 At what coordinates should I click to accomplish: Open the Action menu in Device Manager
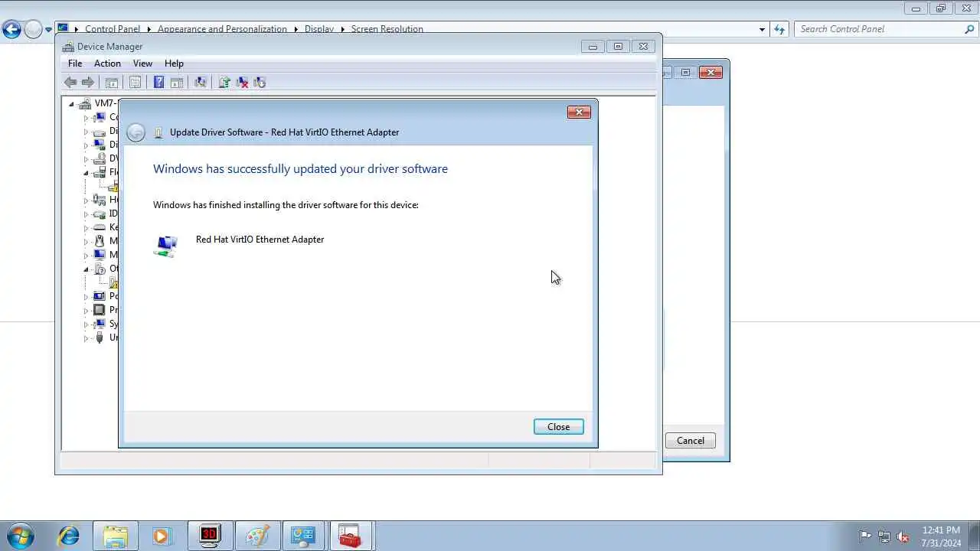pyautogui.click(x=107, y=64)
